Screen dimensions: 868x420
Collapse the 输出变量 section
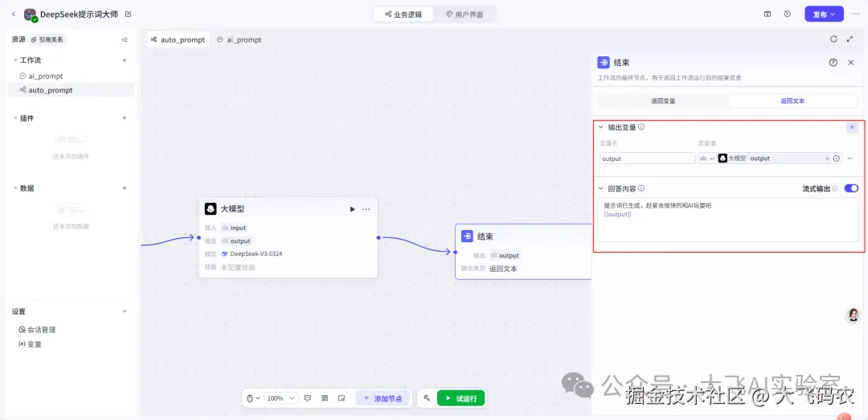coord(601,127)
